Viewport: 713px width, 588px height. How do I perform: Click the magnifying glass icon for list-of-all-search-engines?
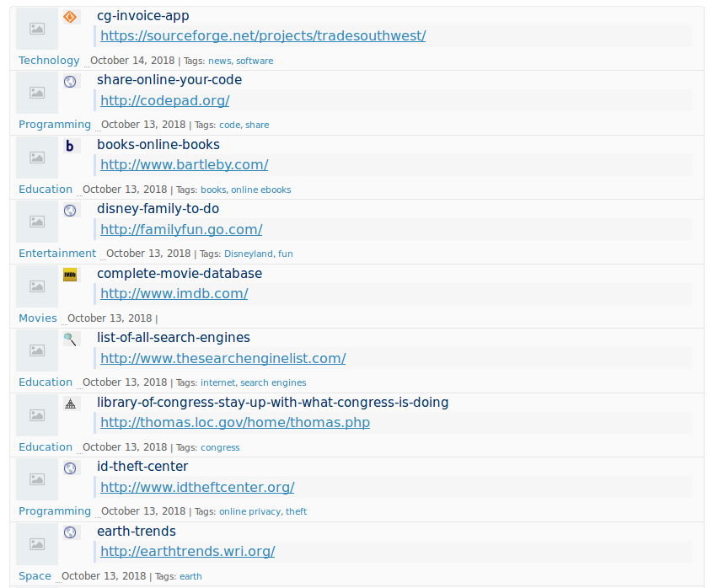click(x=70, y=339)
